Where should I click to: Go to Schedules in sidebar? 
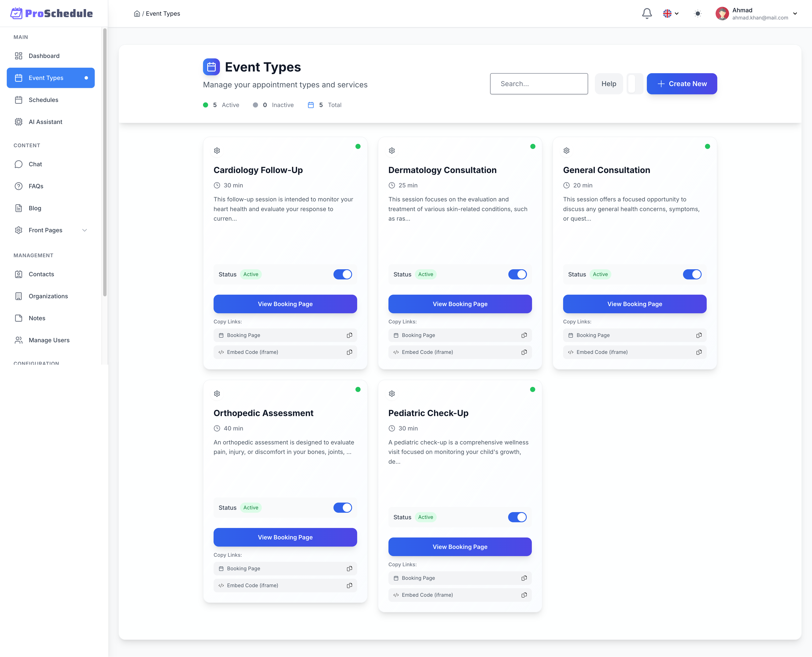(x=43, y=100)
